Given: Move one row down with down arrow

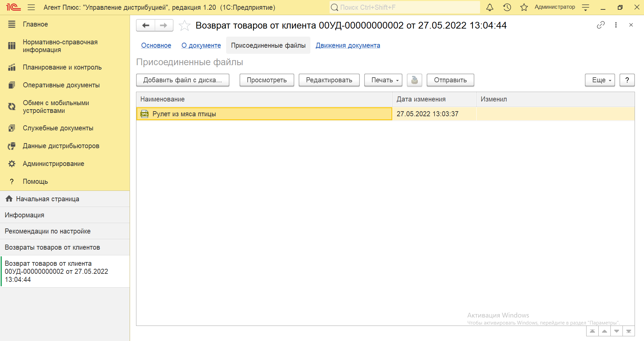Looking at the screenshot, I should pos(616,331).
